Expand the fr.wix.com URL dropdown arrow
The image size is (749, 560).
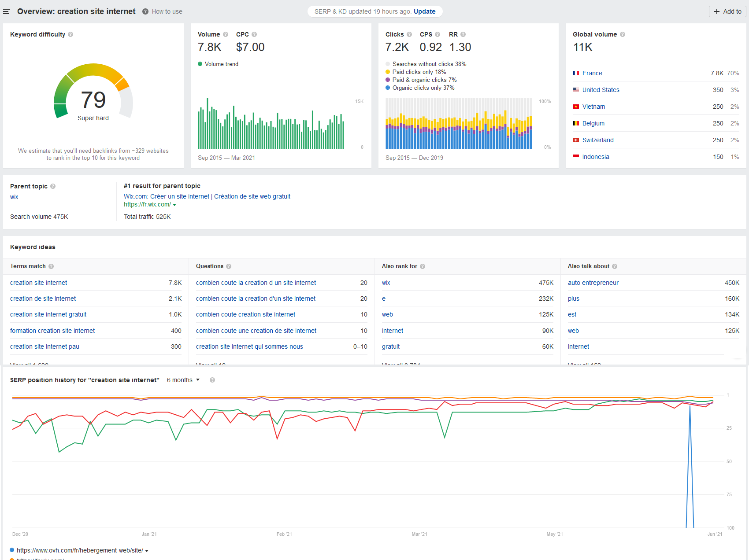(x=174, y=205)
